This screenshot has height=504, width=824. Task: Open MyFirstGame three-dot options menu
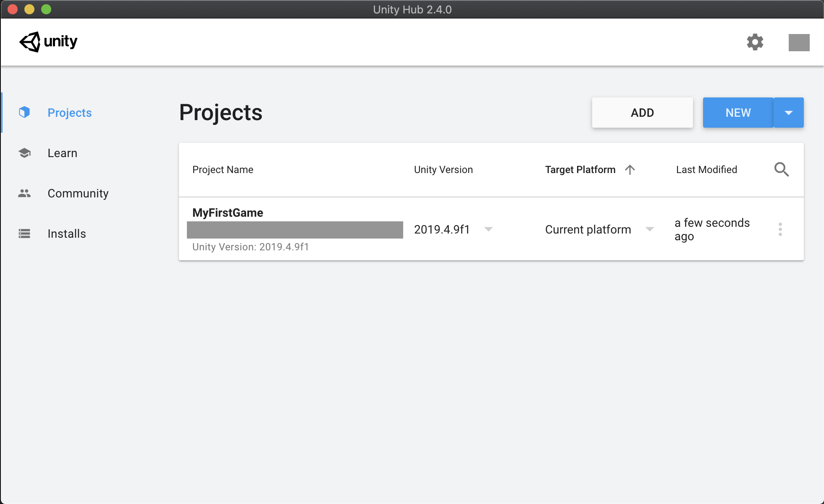[780, 229]
